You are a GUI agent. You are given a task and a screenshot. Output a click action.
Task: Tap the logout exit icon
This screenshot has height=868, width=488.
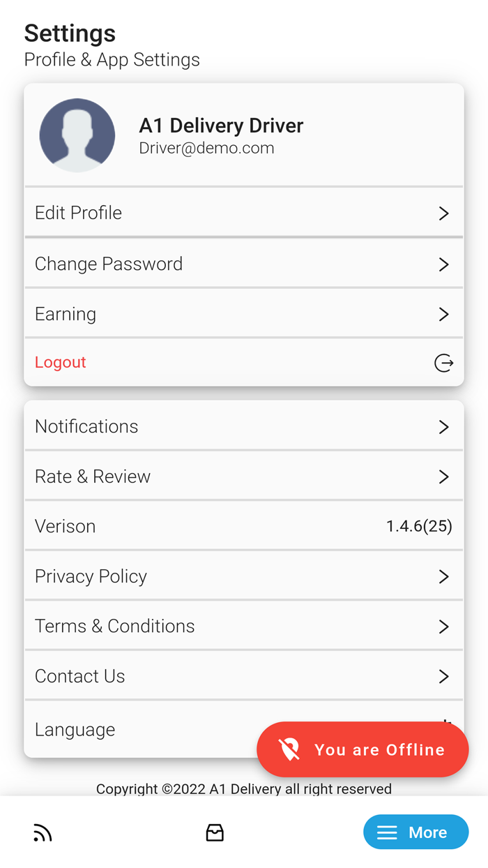(443, 363)
